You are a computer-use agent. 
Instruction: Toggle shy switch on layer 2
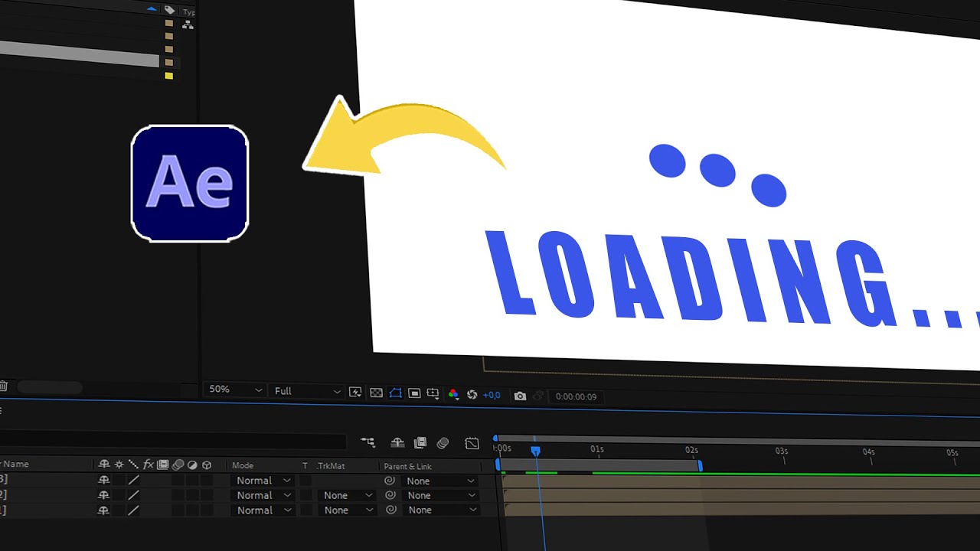coord(104,495)
